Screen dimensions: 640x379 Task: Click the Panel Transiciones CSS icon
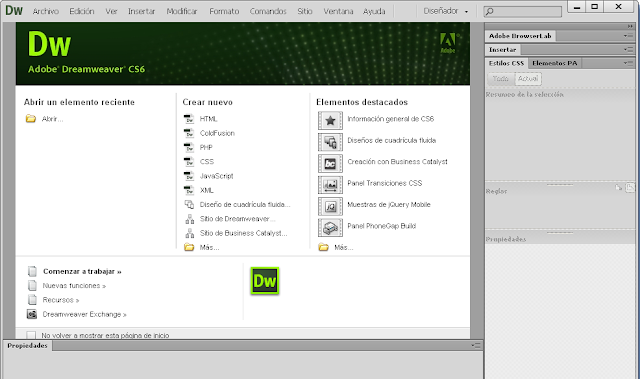[x=330, y=185]
